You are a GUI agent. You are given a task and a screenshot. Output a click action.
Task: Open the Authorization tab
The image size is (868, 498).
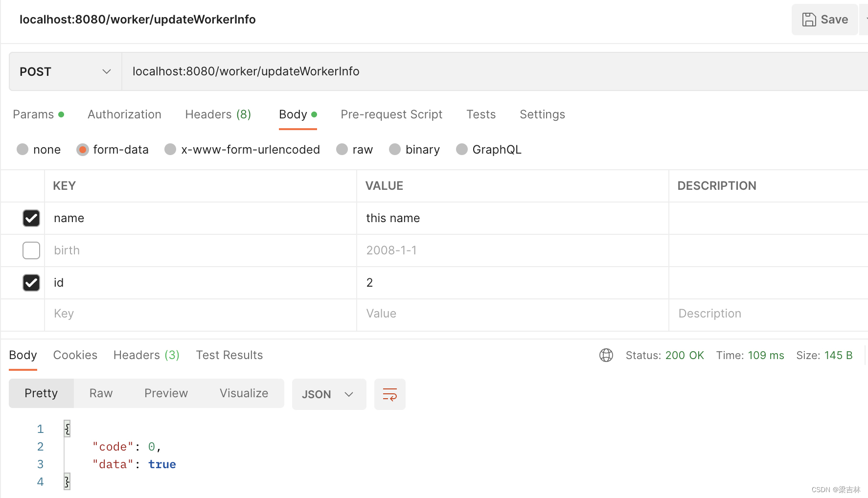[x=124, y=114]
